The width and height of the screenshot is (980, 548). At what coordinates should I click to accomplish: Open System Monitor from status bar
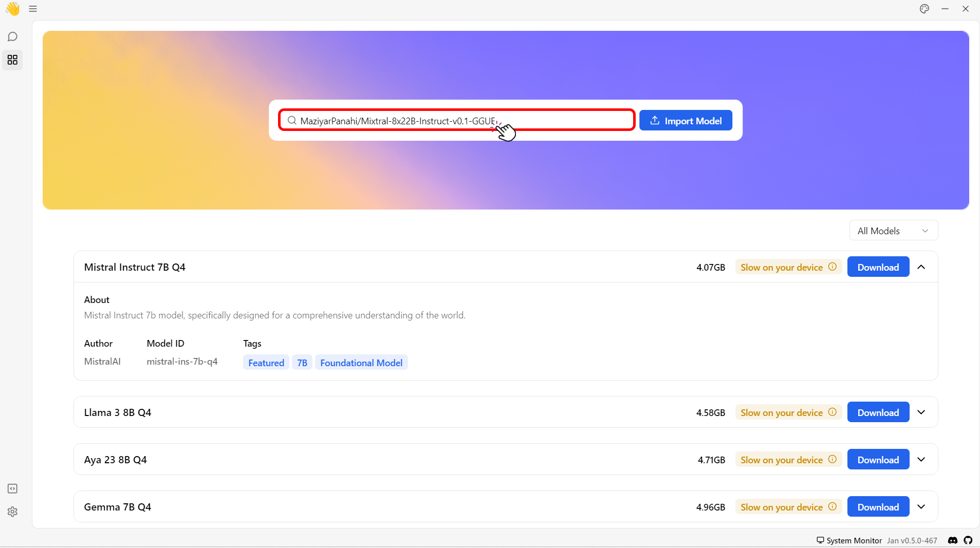[849, 540]
